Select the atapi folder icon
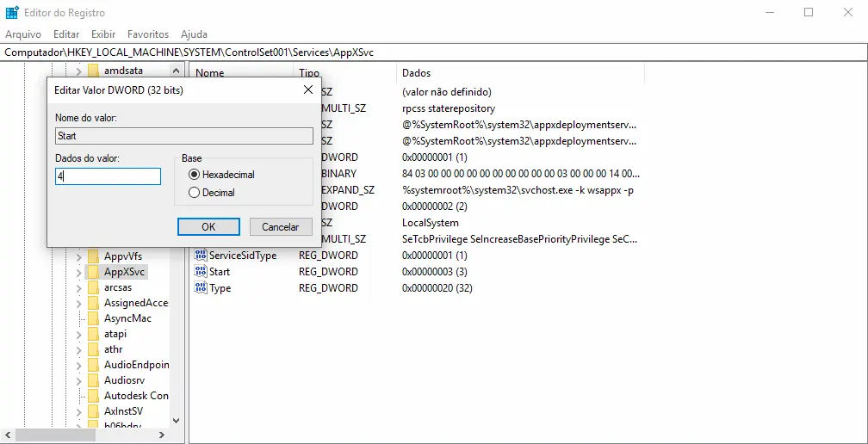This screenshot has height=444, width=868. click(x=93, y=333)
